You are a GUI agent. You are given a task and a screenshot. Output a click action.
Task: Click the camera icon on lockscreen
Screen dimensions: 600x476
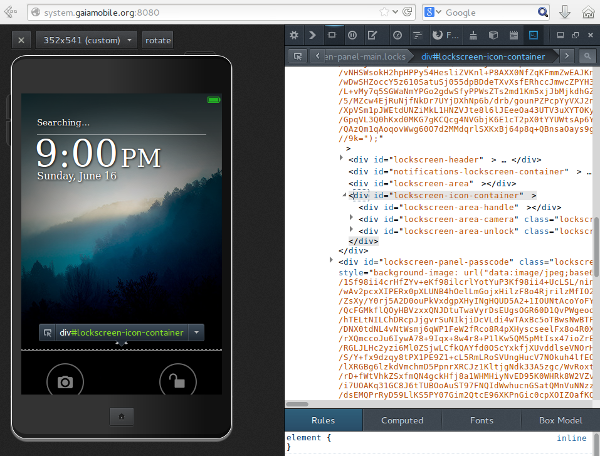point(66,381)
